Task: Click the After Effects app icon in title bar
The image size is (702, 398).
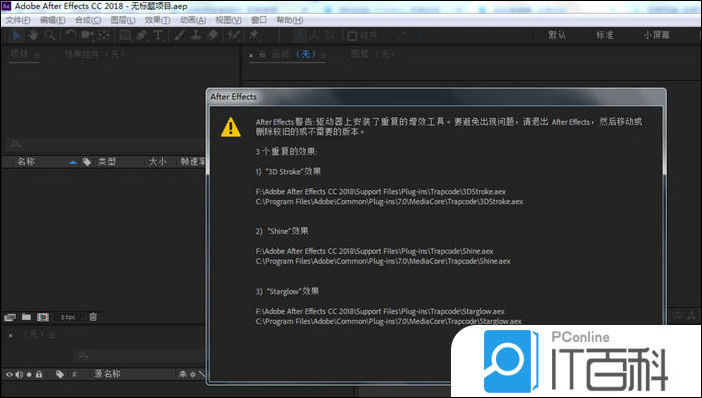Action: (x=6, y=6)
